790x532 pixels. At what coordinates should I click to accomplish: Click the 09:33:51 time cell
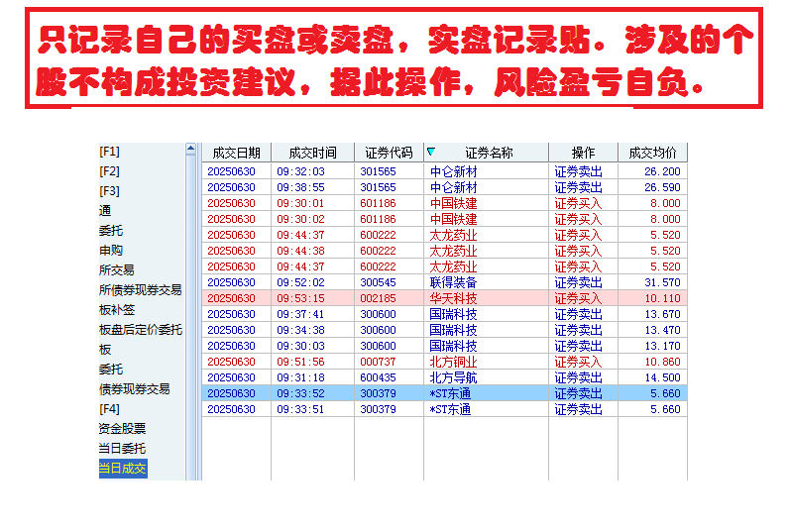[x=300, y=409]
